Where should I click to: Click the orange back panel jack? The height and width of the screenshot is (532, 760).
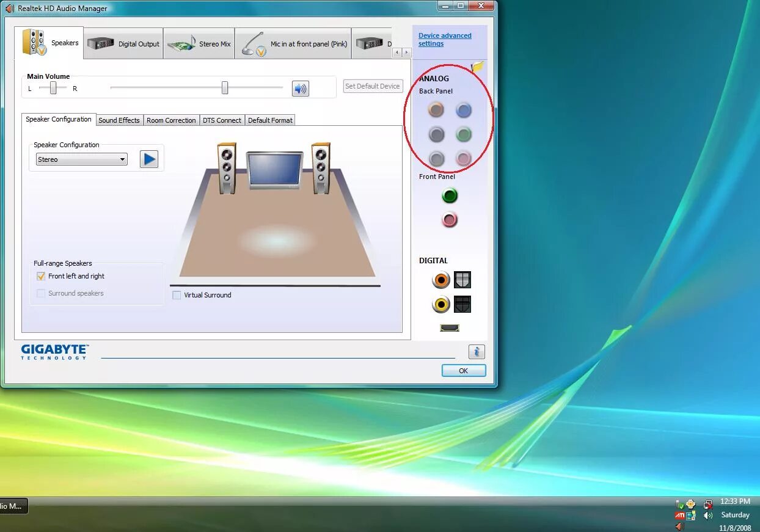(x=436, y=110)
